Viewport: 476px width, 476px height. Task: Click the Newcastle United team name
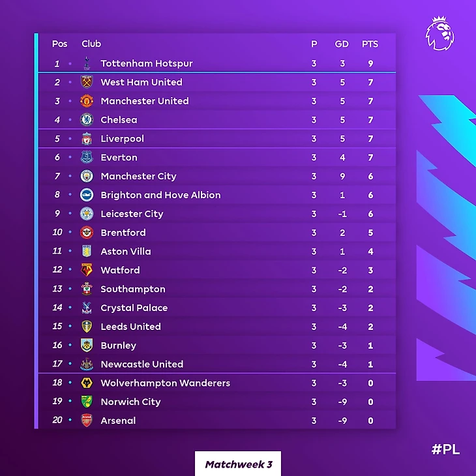pyautogui.click(x=141, y=364)
